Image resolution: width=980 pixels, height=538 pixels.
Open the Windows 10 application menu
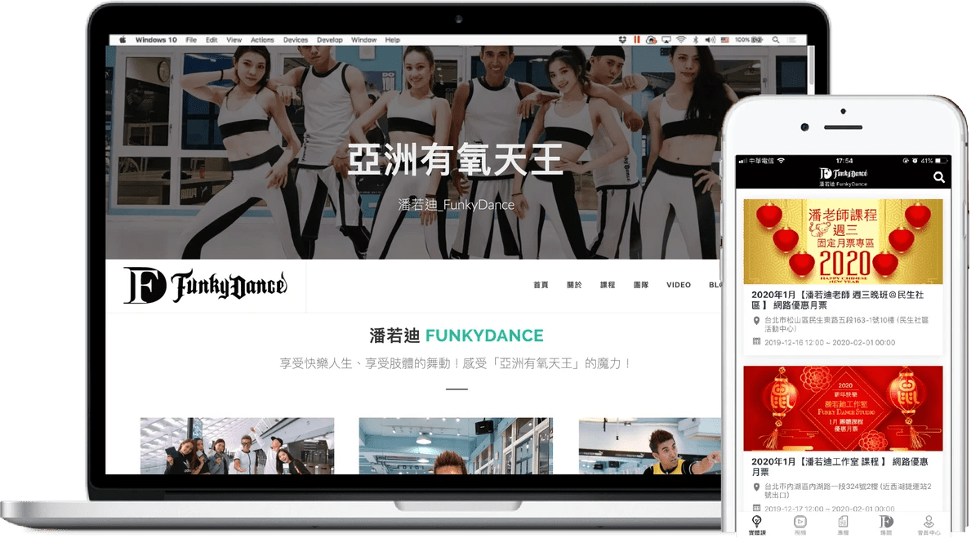155,40
